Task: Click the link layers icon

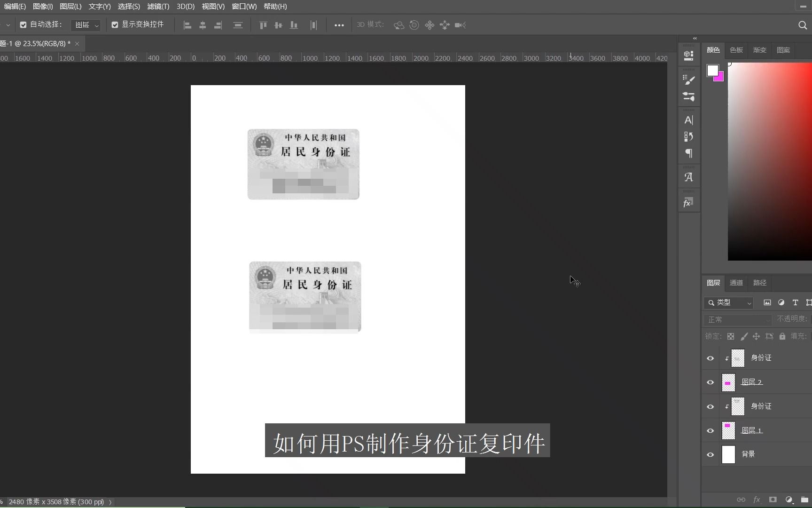Action: 741,500
